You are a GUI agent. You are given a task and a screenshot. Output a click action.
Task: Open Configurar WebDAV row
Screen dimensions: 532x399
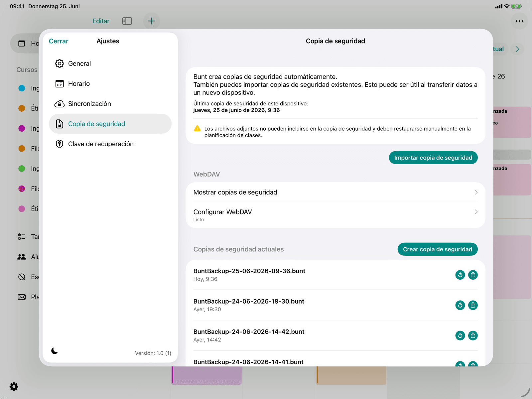[x=335, y=215]
